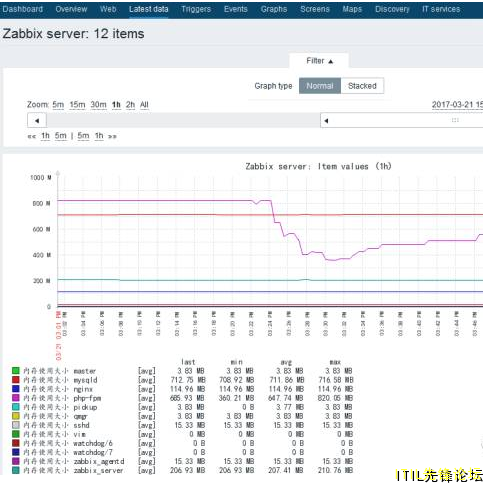The height and width of the screenshot is (486, 483).
Task: Click the cyan pickup legend swatch
Action: click(x=16, y=407)
